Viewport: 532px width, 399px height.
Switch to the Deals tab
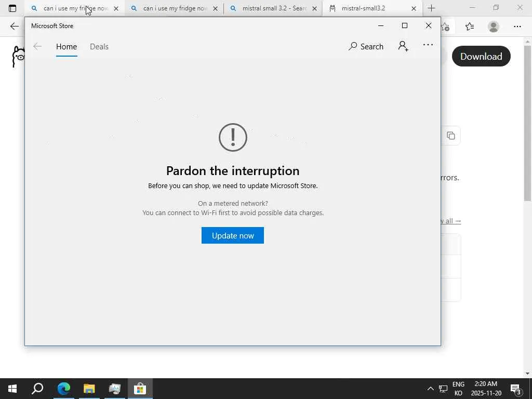[99, 46]
